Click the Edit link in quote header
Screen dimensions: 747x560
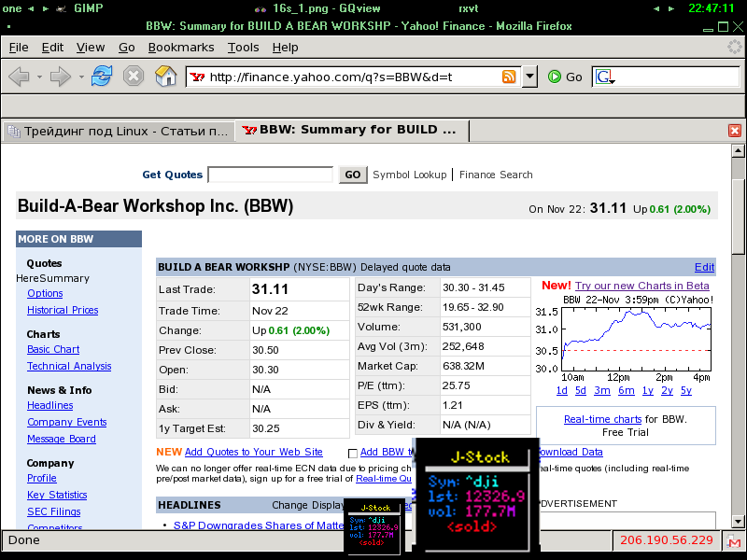point(704,267)
